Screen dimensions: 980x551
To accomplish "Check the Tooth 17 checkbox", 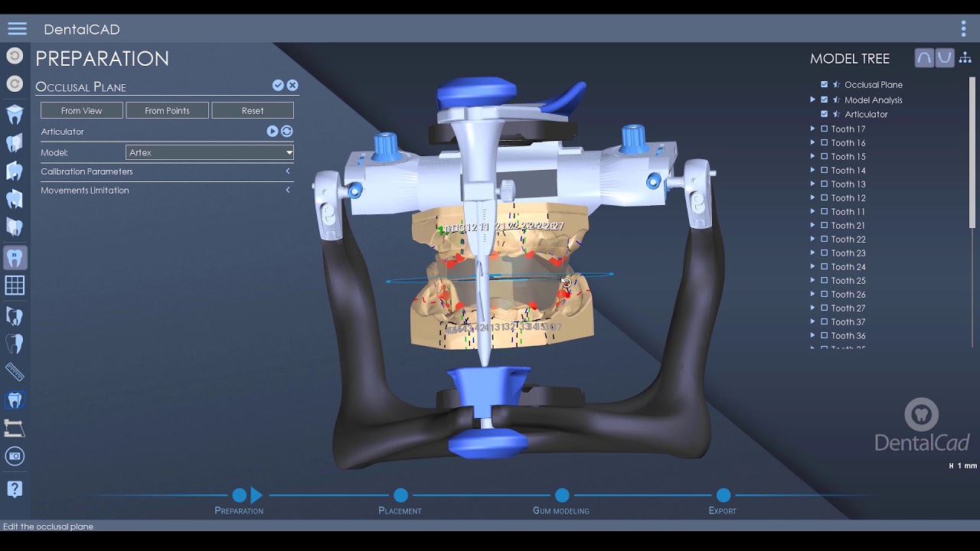I will [x=824, y=129].
